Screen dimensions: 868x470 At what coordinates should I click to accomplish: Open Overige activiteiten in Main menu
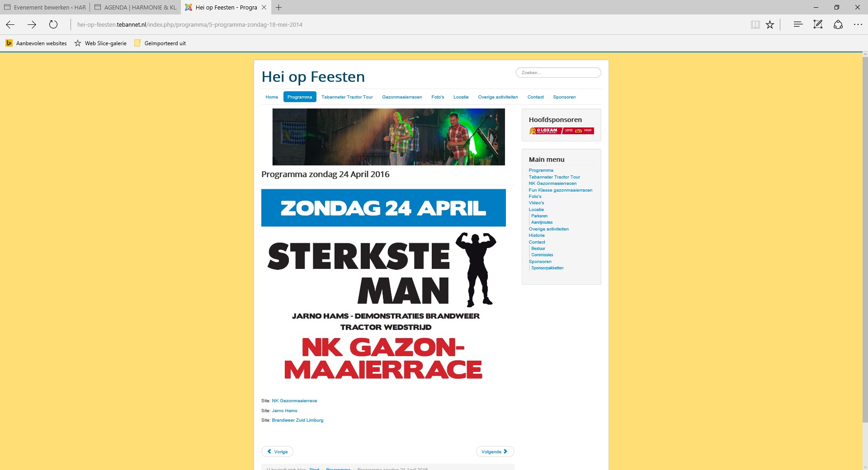click(549, 229)
